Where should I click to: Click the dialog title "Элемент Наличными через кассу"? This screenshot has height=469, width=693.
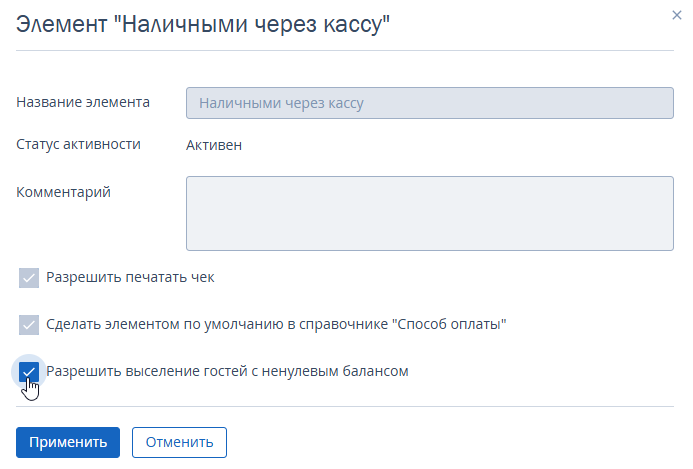203,24
